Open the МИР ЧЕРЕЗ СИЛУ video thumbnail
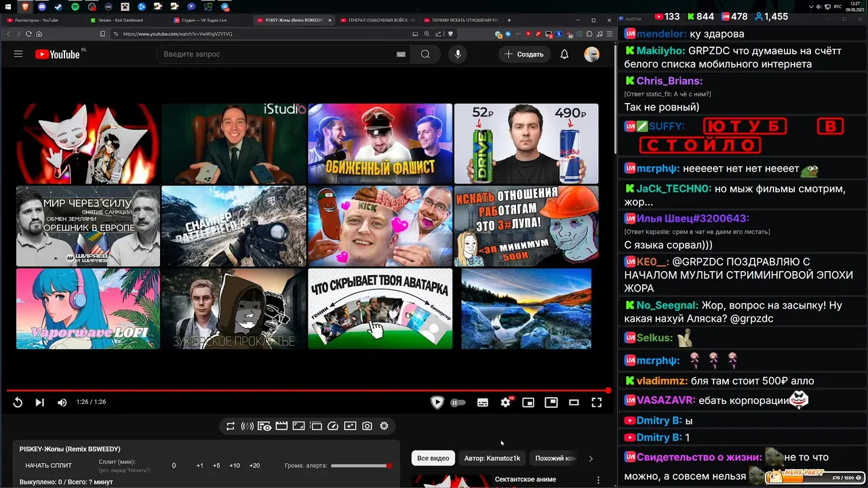The width and height of the screenshot is (868, 488). 88,226
